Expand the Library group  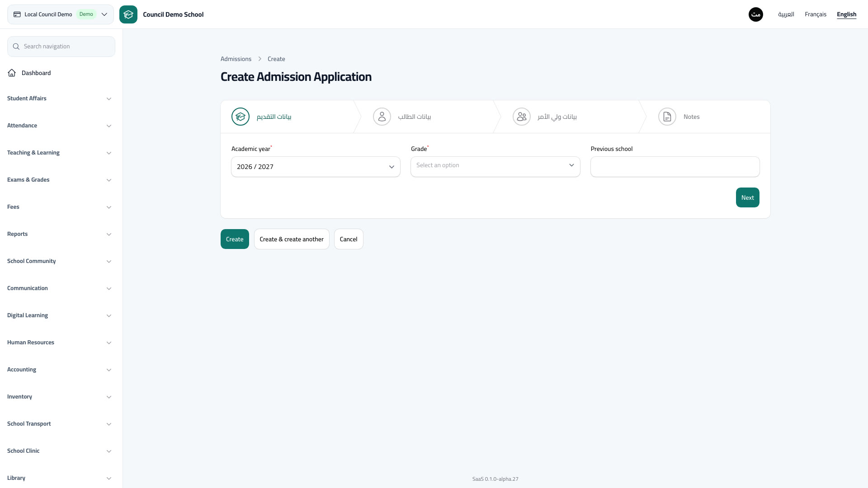[x=59, y=478]
